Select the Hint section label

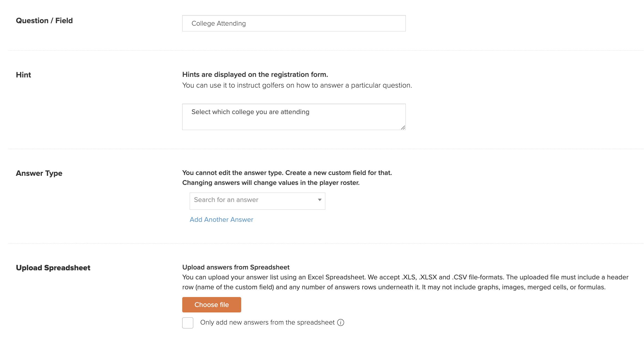[23, 75]
